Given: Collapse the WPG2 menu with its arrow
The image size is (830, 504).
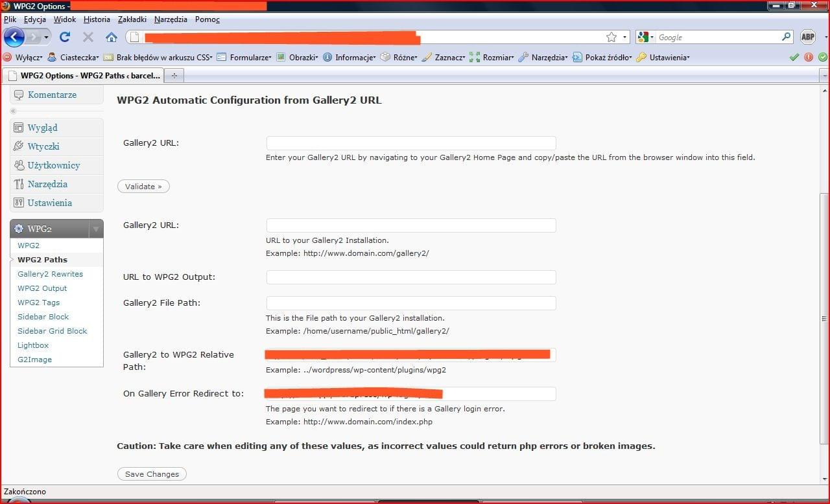Looking at the screenshot, I should point(96,229).
